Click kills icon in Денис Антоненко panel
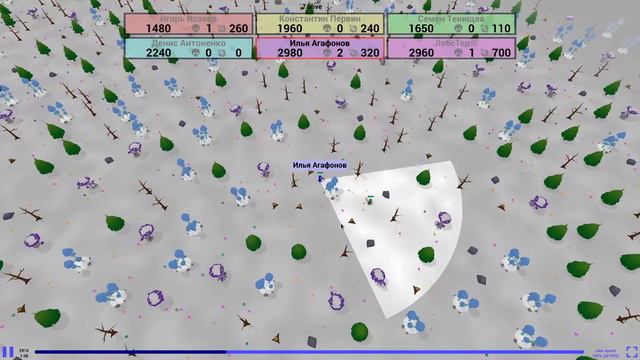 tap(196, 53)
